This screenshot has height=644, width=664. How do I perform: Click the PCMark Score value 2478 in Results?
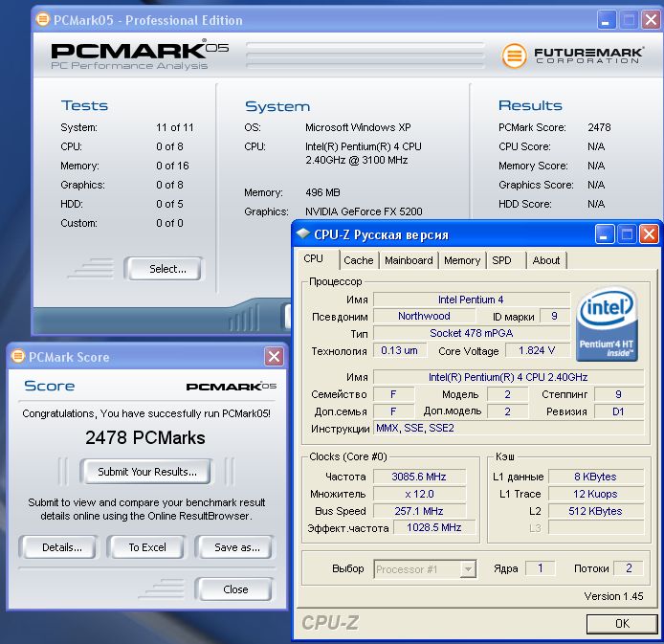[x=599, y=127]
